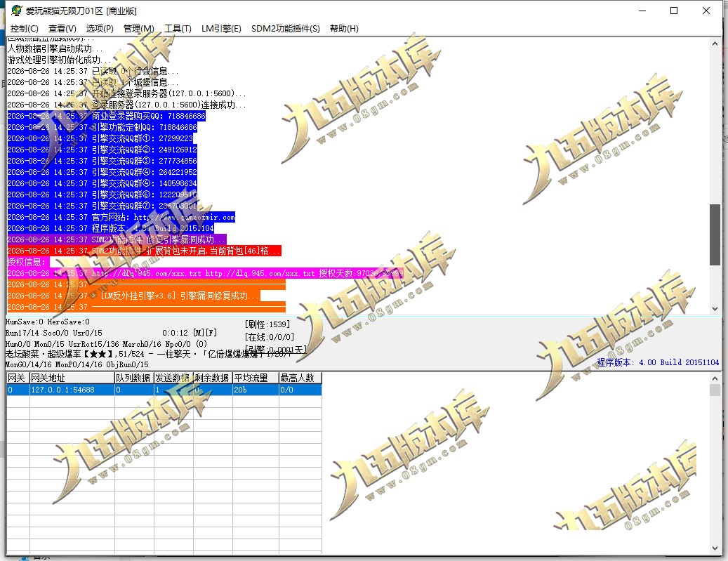
Task: Open the 帮助(H) menu
Action: [x=344, y=29]
